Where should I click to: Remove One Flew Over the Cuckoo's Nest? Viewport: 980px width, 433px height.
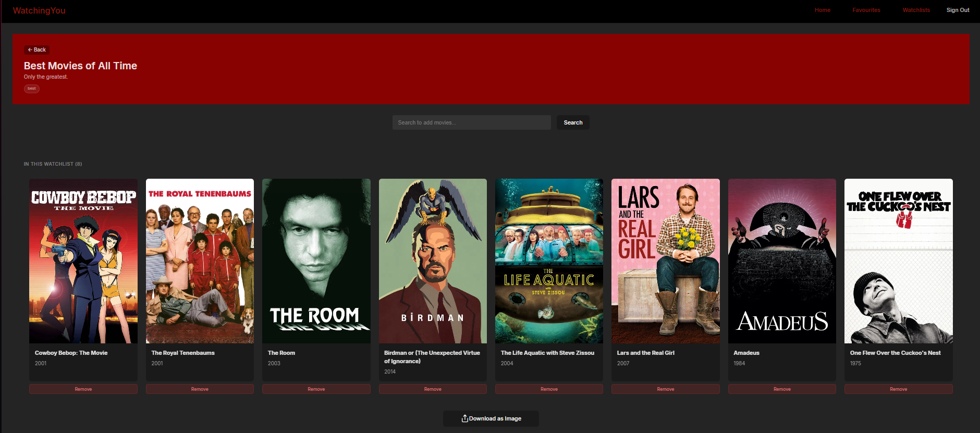point(899,389)
